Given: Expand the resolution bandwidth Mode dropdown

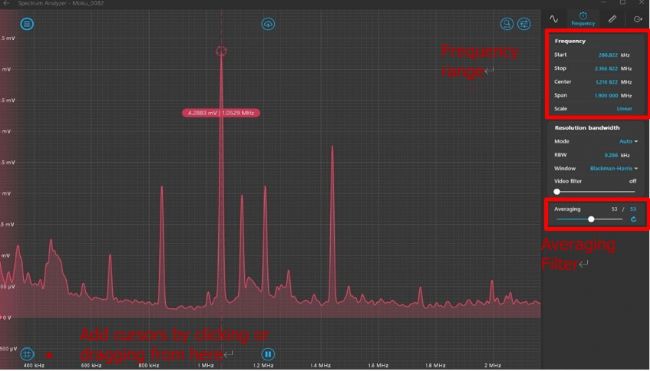Looking at the screenshot, I should click(628, 141).
